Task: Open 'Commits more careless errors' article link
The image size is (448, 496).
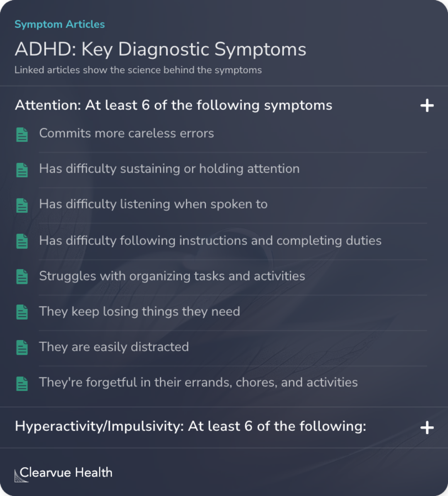Action: click(127, 133)
